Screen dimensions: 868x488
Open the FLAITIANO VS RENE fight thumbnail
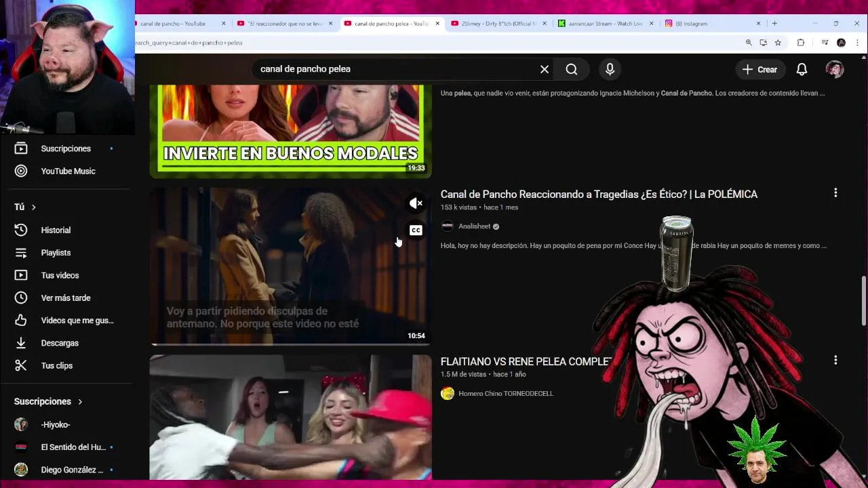coord(290,417)
